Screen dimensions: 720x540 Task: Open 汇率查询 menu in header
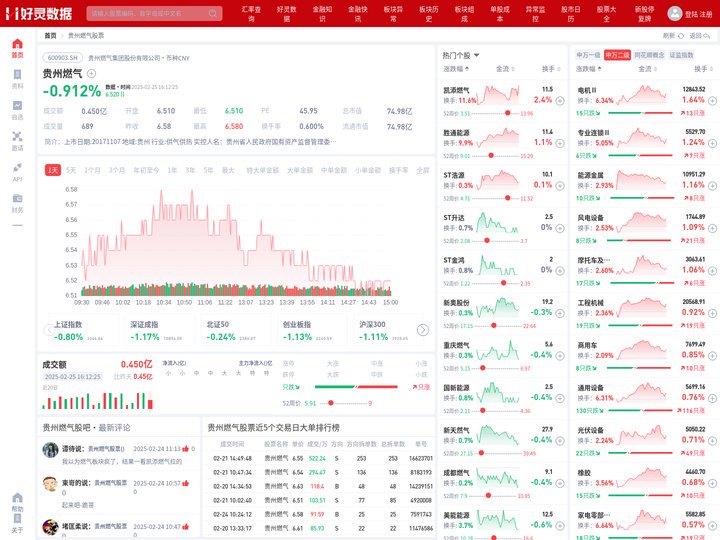tap(251, 14)
